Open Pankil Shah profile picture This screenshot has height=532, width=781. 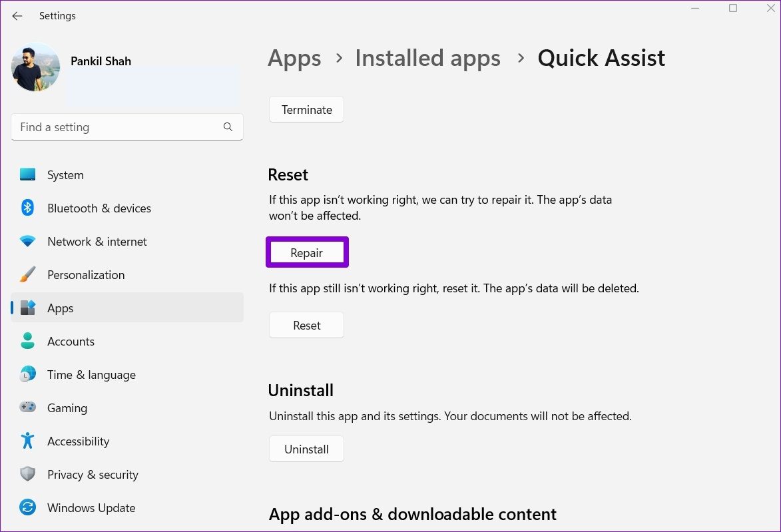[35, 67]
